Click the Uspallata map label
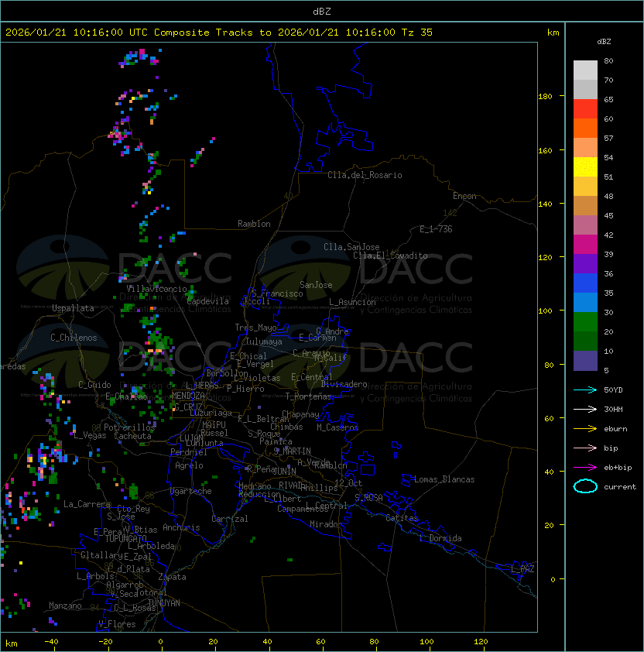This screenshot has height=652, width=644. point(74,308)
